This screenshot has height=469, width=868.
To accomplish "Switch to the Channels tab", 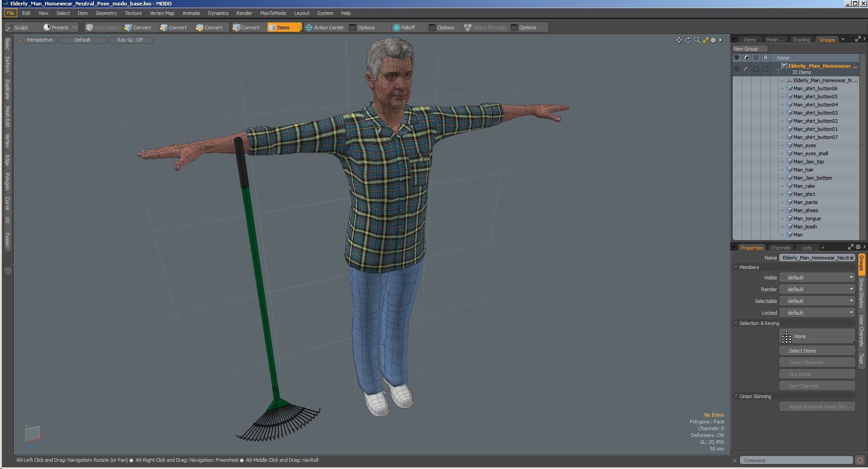I will (x=780, y=248).
